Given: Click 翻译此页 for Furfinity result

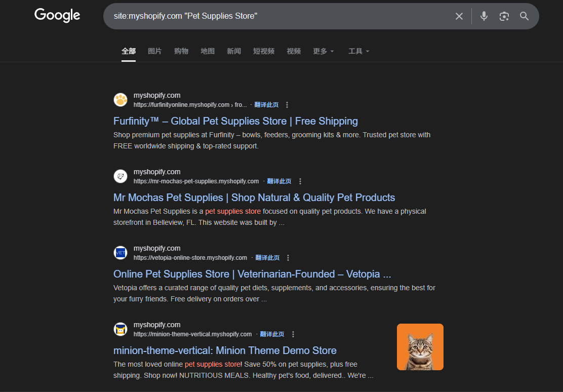Looking at the screenshot, I should tap(266, 105).
